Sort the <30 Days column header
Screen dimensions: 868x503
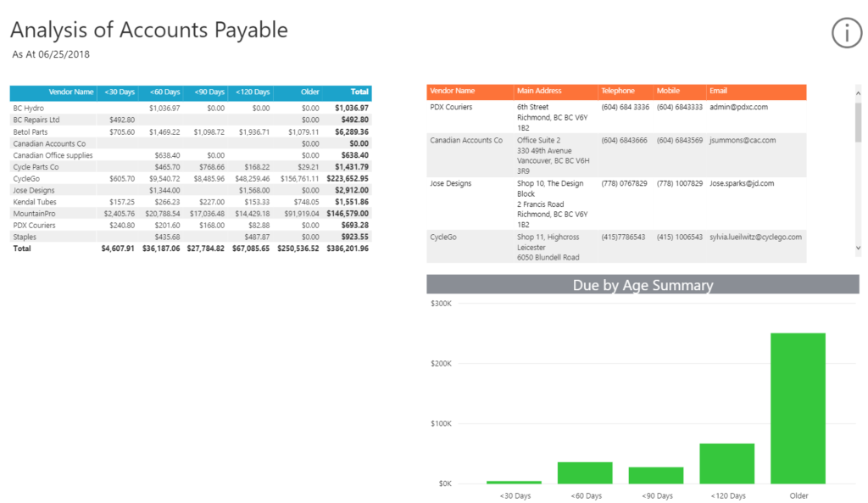(x=119, y=92)
